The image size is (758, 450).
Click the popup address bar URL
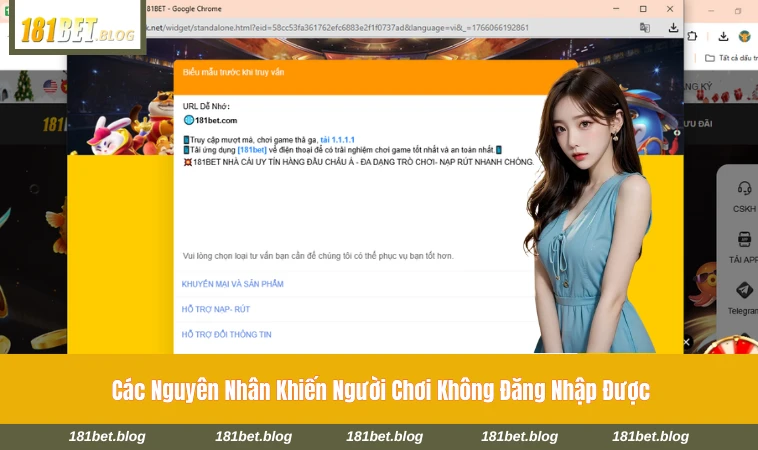(x=337, y=28)
